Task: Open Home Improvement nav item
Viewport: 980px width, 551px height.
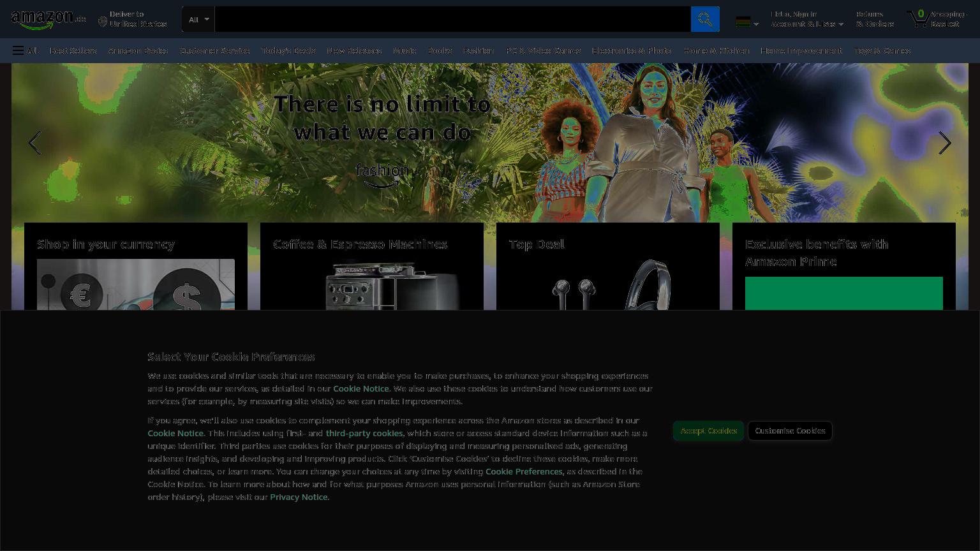Action: pos(801,50)
